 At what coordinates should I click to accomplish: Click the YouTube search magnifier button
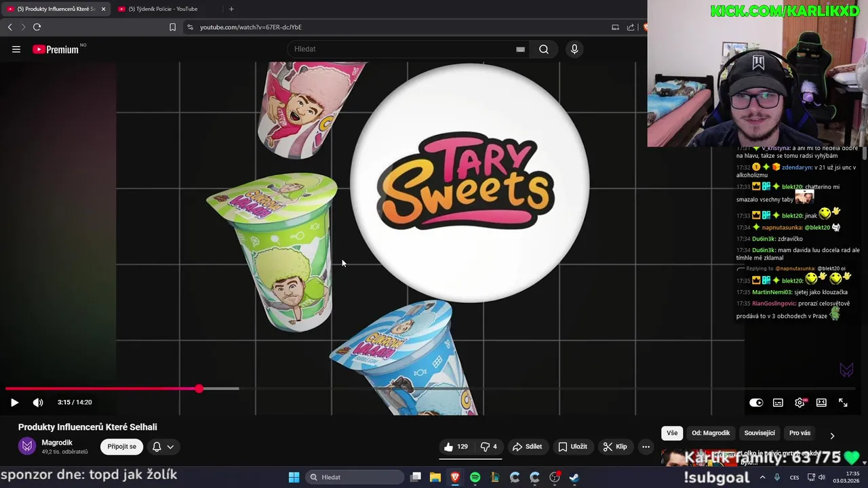[x=544, y=49]
